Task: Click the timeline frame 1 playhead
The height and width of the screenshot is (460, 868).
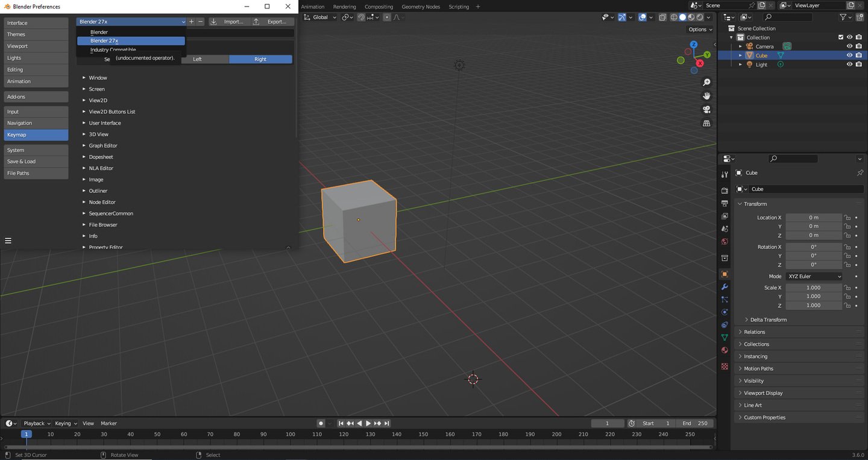Action: tap(26, 434)
